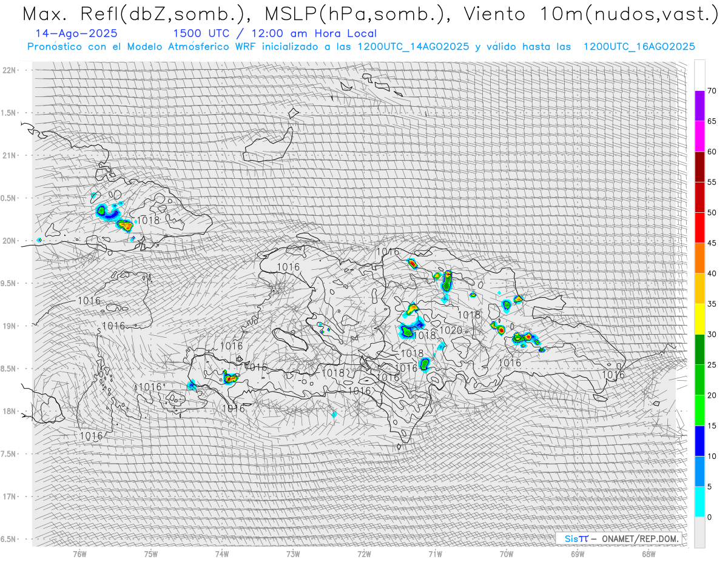Click the gold 35-40 dBZ legend swatch

click(x=699, y=289)
